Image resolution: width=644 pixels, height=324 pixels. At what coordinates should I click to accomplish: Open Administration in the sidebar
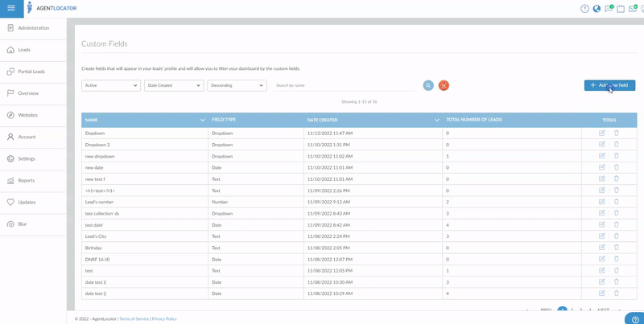point(33,28)
